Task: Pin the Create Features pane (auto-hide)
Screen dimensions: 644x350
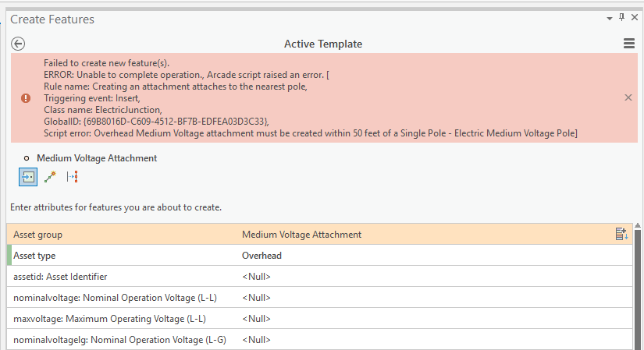Action: click(622, 18)
